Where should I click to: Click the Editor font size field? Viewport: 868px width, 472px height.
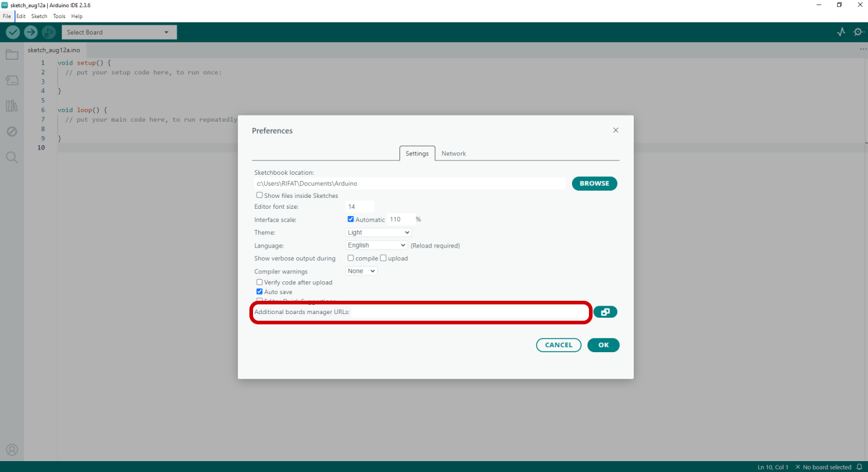[x=360, y=207]
